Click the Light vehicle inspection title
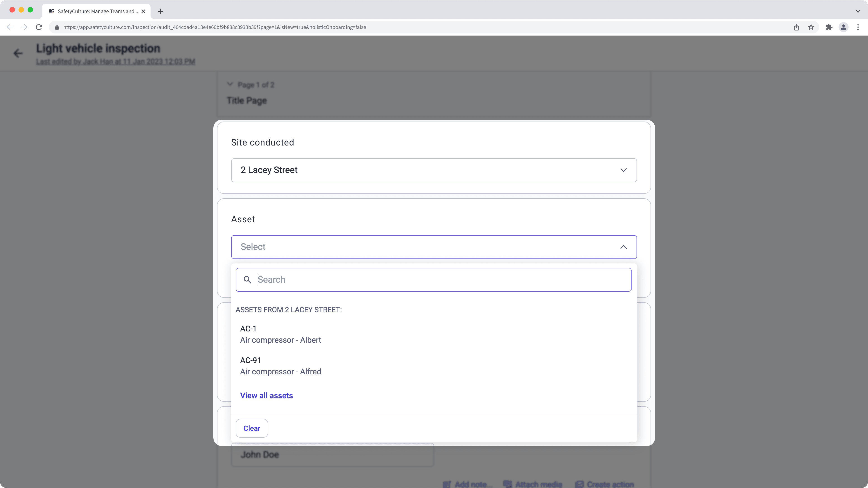 coord(98,49)
